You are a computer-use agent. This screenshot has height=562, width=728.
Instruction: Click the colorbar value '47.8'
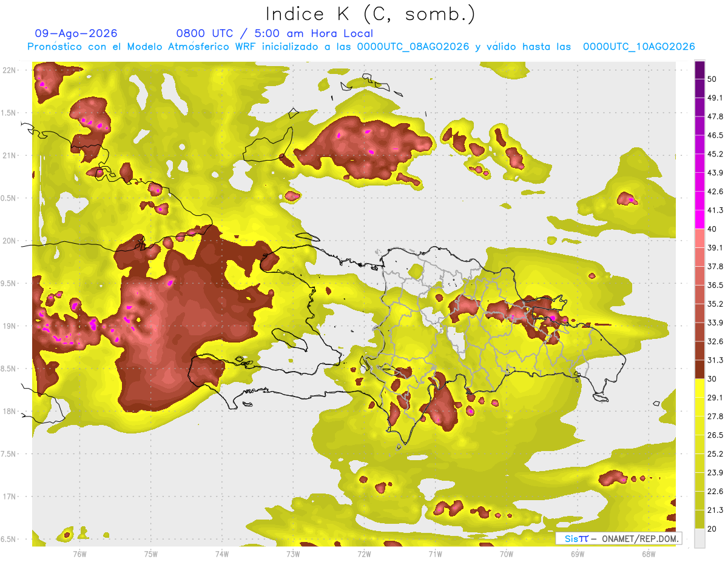[715, 116]
